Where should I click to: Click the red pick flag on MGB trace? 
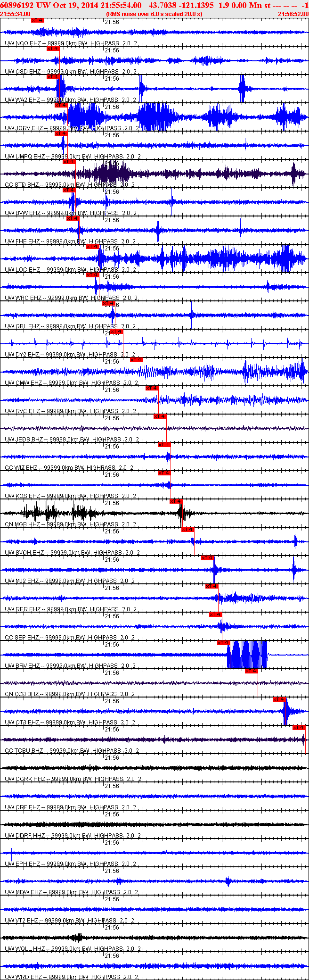176,501
